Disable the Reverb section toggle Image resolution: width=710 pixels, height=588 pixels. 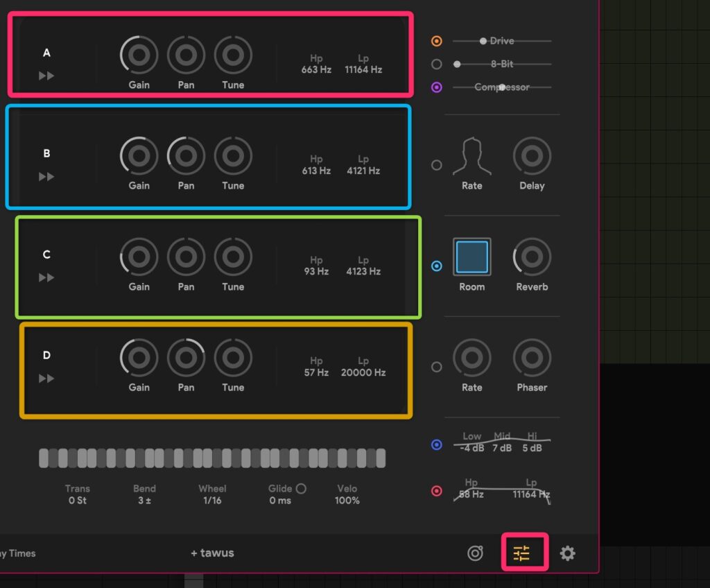(437, 266)
